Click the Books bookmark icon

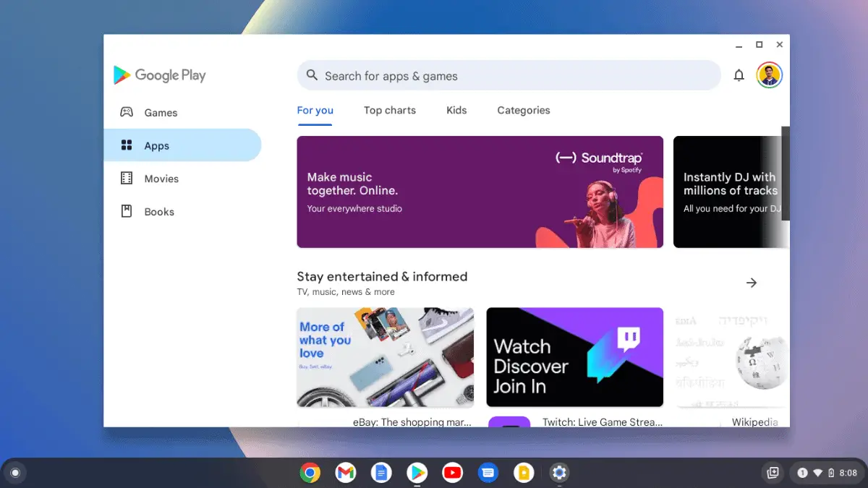pyautogui.click(x=127, y=211)
